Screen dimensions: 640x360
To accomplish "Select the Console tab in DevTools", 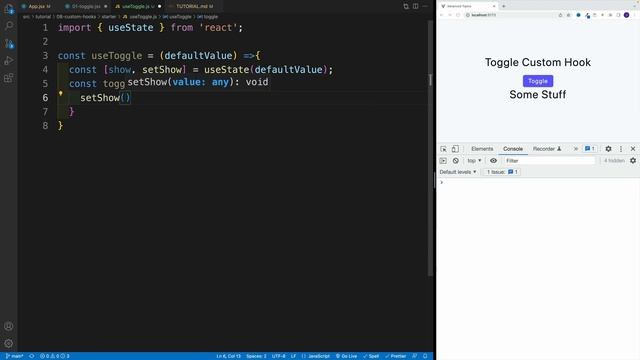I will (x=513, y=149).
